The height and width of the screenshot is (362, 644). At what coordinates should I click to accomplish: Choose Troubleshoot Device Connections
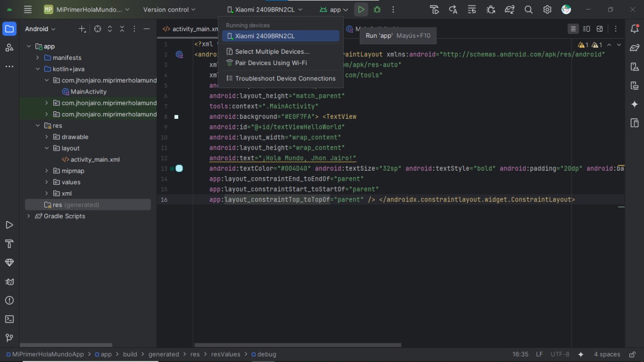click(x=281, y=78)
